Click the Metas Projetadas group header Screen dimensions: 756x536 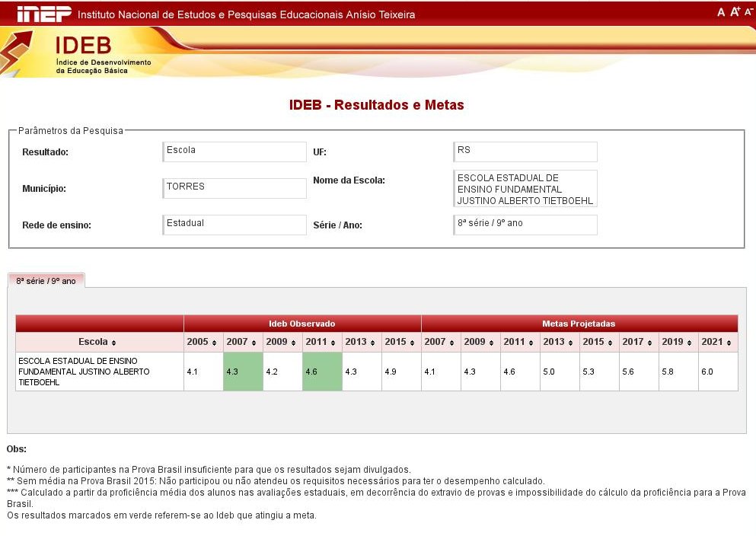coord(579,323)
